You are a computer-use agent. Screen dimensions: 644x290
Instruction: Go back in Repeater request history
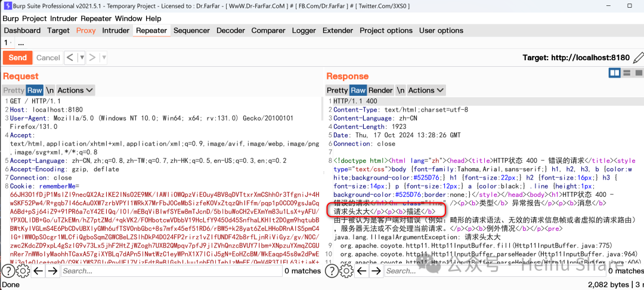click(70, 57)
